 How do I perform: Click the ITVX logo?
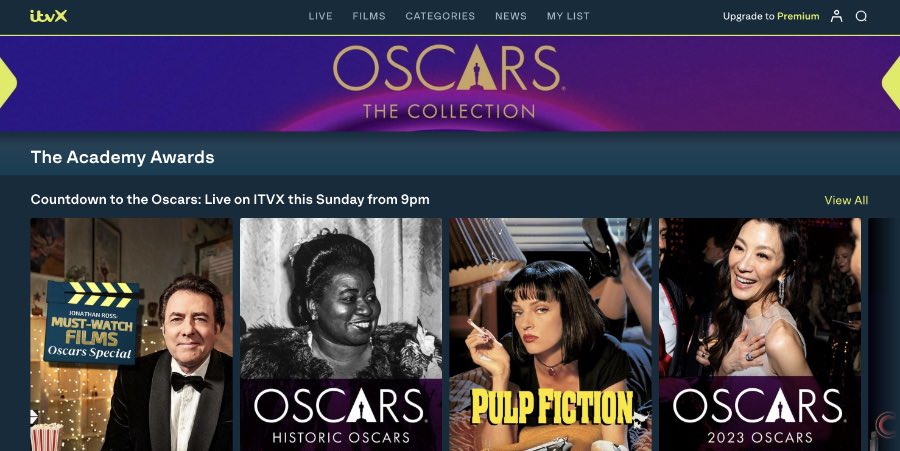(x=48, y=16)
